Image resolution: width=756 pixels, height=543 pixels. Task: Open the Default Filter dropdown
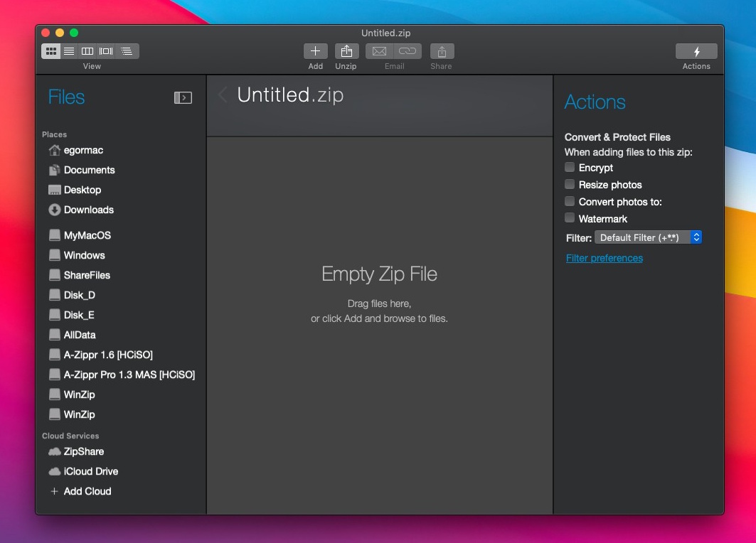tap(648, 237)
